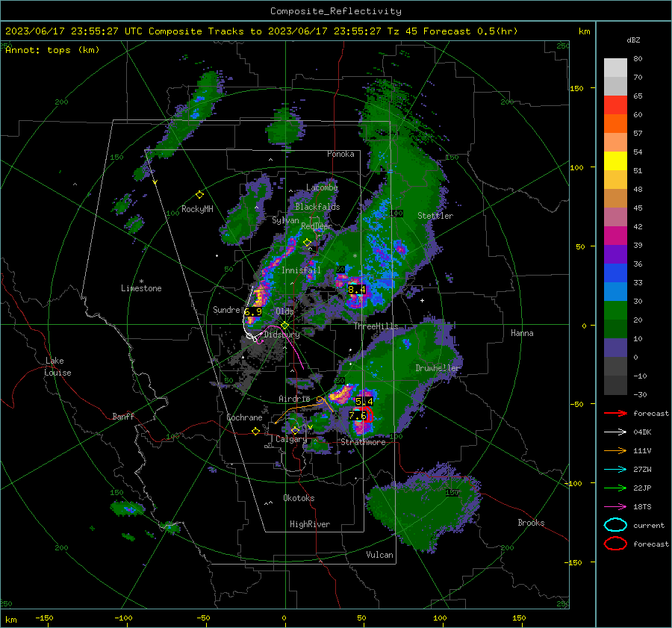
Task: Click the Drumheller town label
Action: [x=438, y=368]
